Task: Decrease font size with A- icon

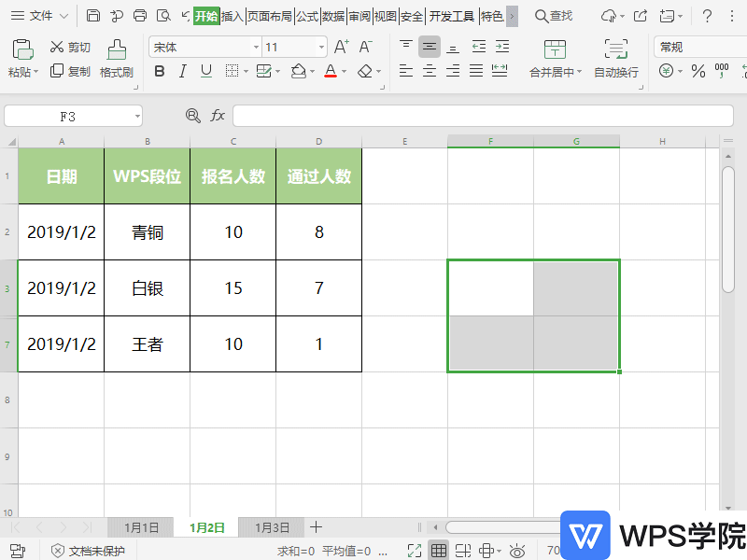Action: click(365, 47)
